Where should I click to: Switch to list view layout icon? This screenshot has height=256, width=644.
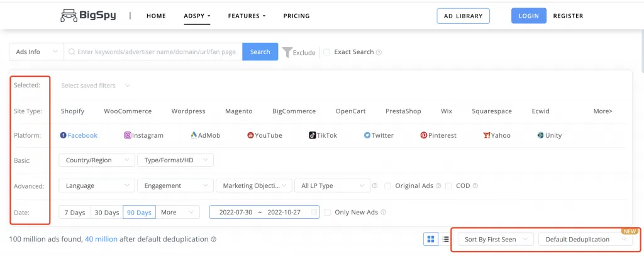(446, 239)
